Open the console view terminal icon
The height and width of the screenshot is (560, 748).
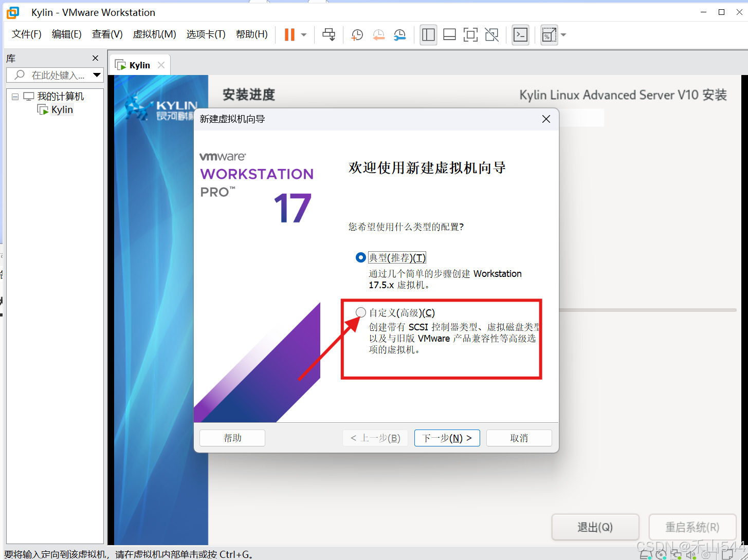521,34
